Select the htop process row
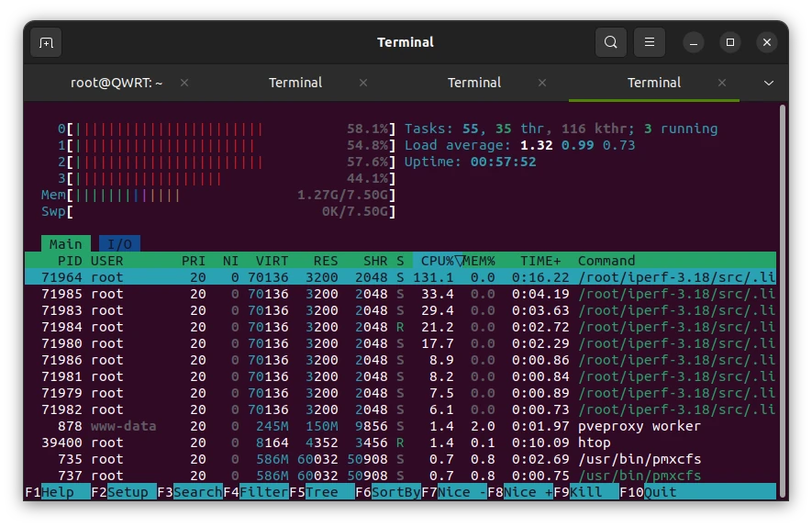The height and width of the screenshot is (527, 812). click(x=400, y=443)
